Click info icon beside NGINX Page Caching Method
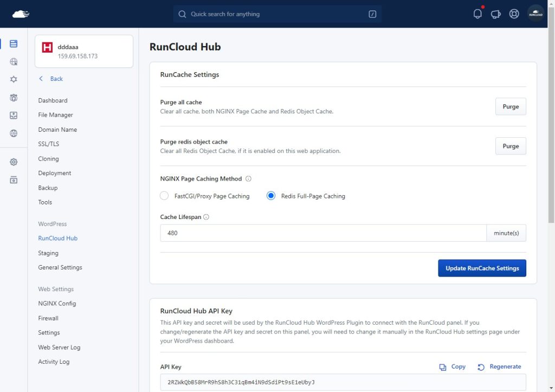The height and width of the screenshot is (392, 555). tap(248, 178)
